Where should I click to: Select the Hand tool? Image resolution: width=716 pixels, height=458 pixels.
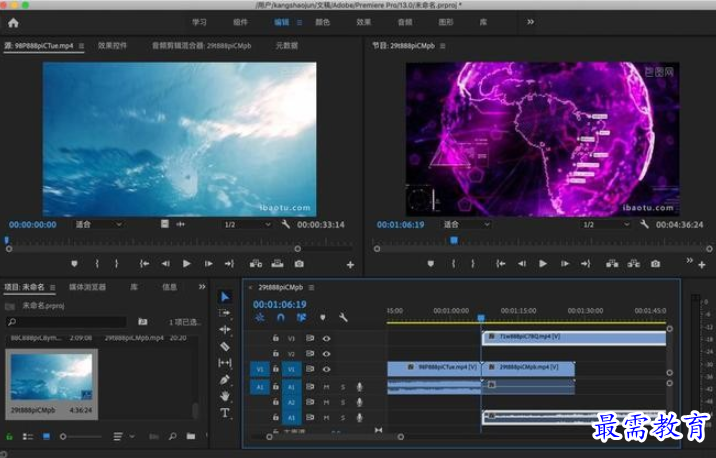click(225, 396)
